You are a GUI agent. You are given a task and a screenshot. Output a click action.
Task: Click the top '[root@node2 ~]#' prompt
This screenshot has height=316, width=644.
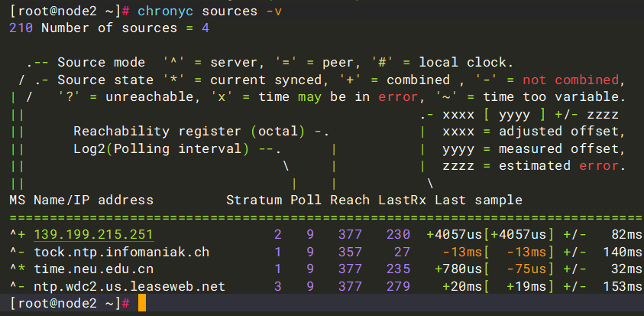coord(70,11)
